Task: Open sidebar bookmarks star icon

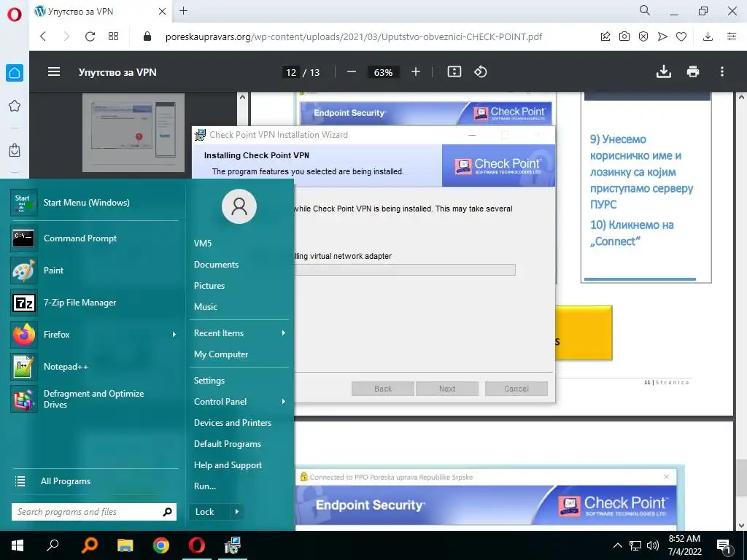Action: coord(15,106)
